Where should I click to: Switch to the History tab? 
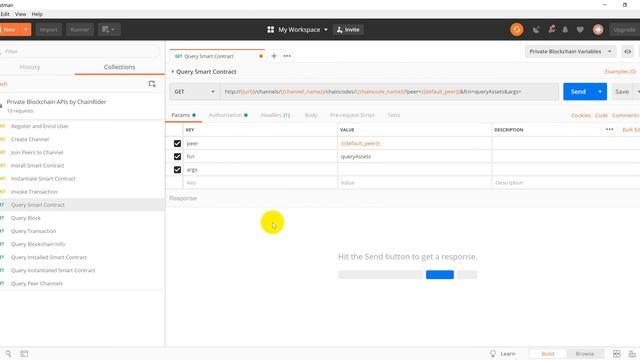30,67
